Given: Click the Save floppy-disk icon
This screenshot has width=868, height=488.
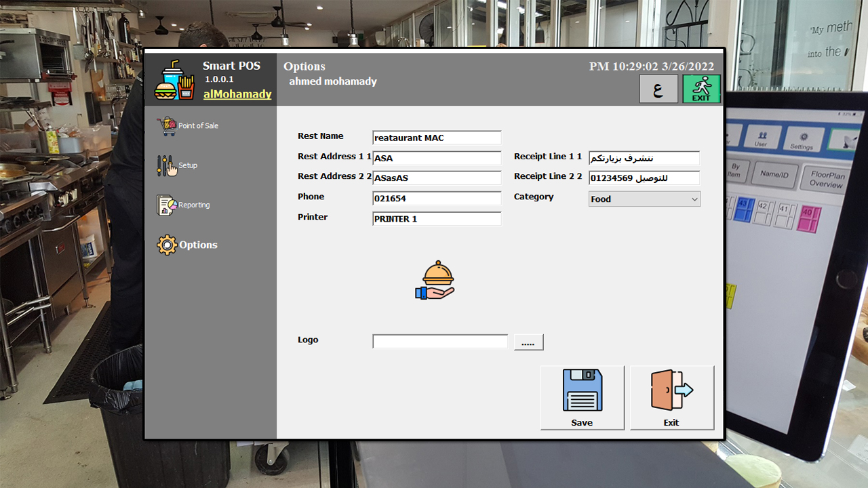Looking at the screenshot, I should pos(582,390).
